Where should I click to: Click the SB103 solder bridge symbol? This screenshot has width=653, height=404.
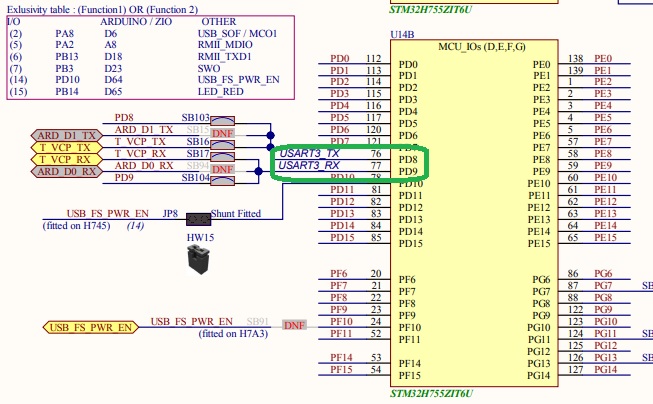point(222,121)
